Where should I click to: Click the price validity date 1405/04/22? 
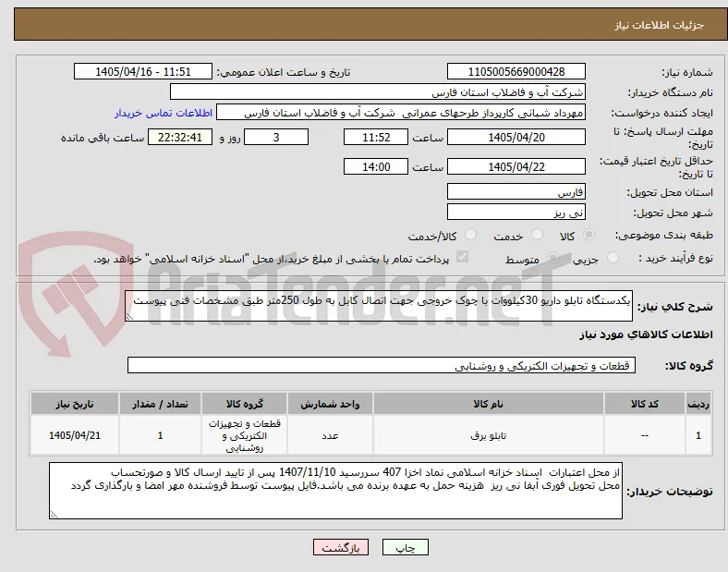(x=516, y=166)
